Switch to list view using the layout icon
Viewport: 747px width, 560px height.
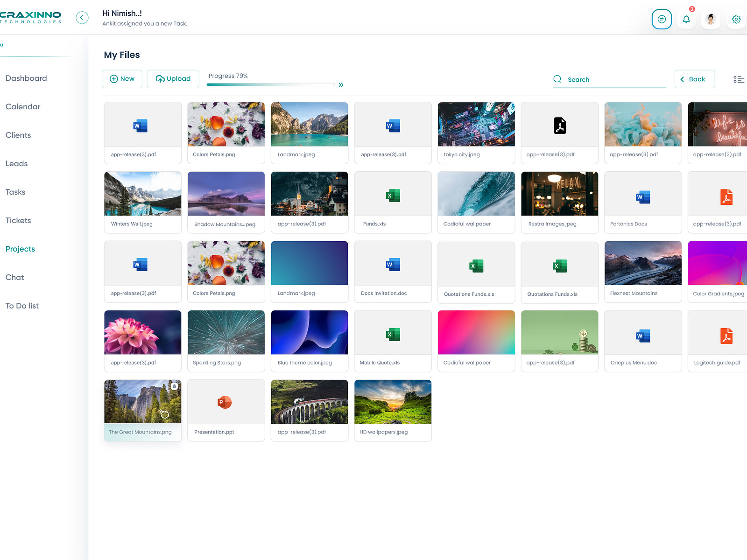pos(739,79)
